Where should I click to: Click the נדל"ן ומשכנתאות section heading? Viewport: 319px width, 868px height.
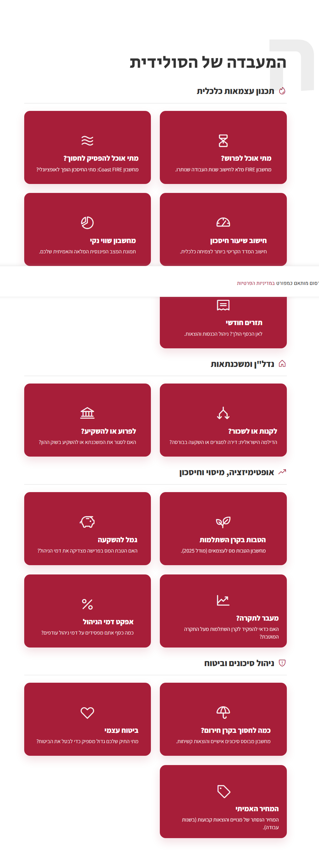(242, 364)
